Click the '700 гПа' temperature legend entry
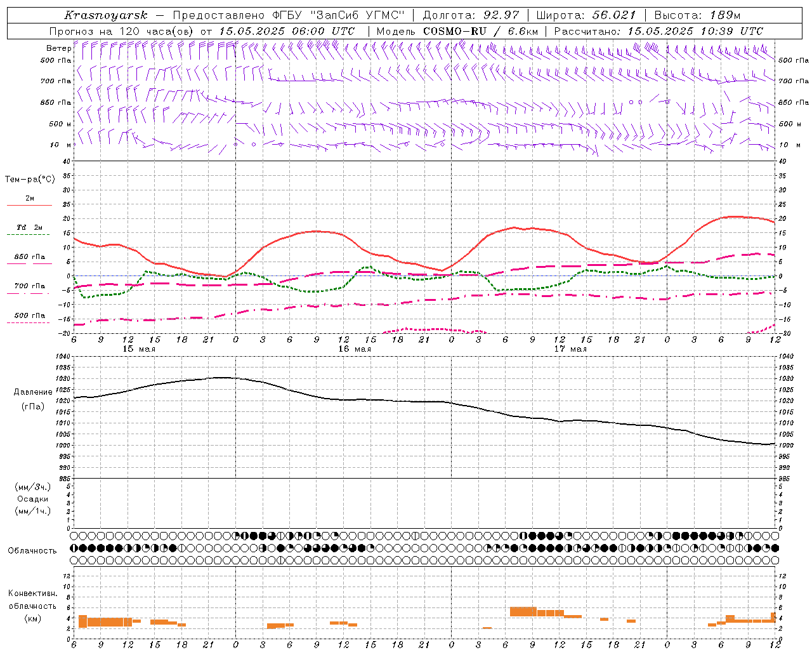812x650 pixels. pyautogui.click(x=30, y=286)
